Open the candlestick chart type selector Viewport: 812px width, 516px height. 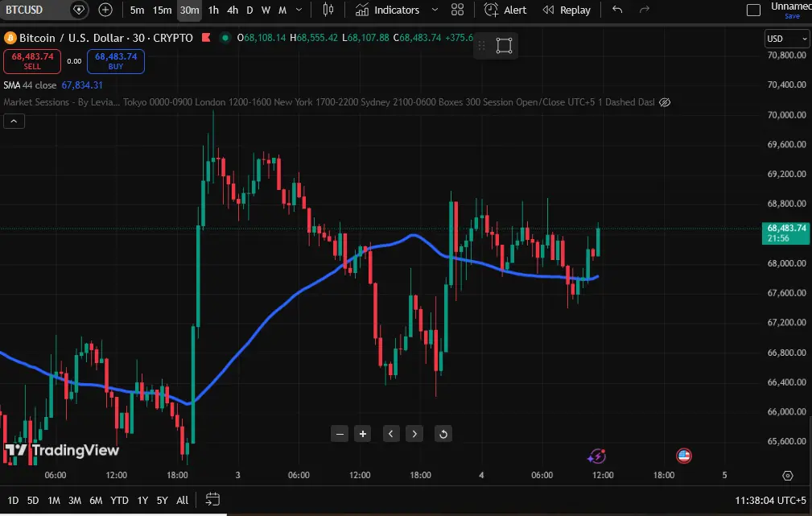(x=328, y=10)
